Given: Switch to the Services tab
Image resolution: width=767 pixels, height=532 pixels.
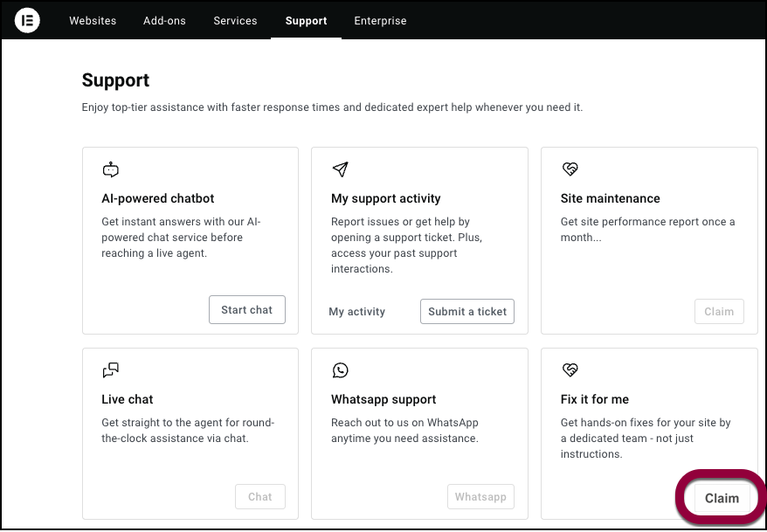Looking at the screenshot, I should [235, 21].
